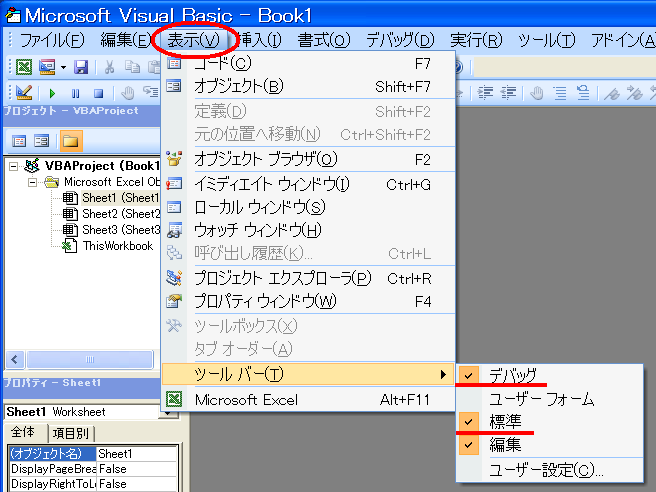
Task: Click project tree scrollbar left arrow
Action: pos(15,359)
